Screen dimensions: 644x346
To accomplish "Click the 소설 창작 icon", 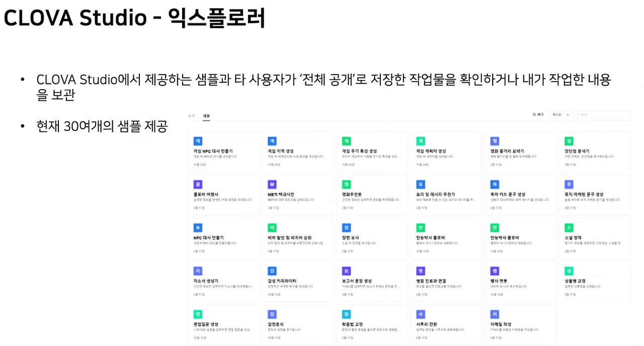I will point(569,228).
